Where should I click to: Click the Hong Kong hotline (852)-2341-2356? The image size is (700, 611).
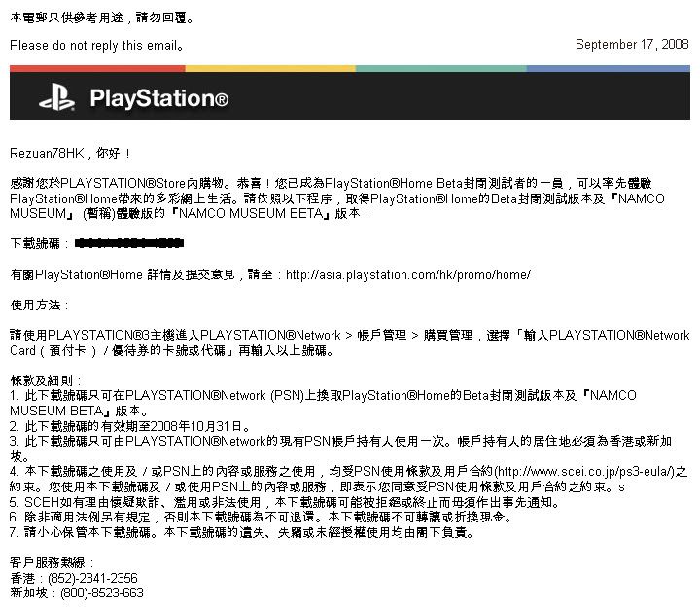92,578
